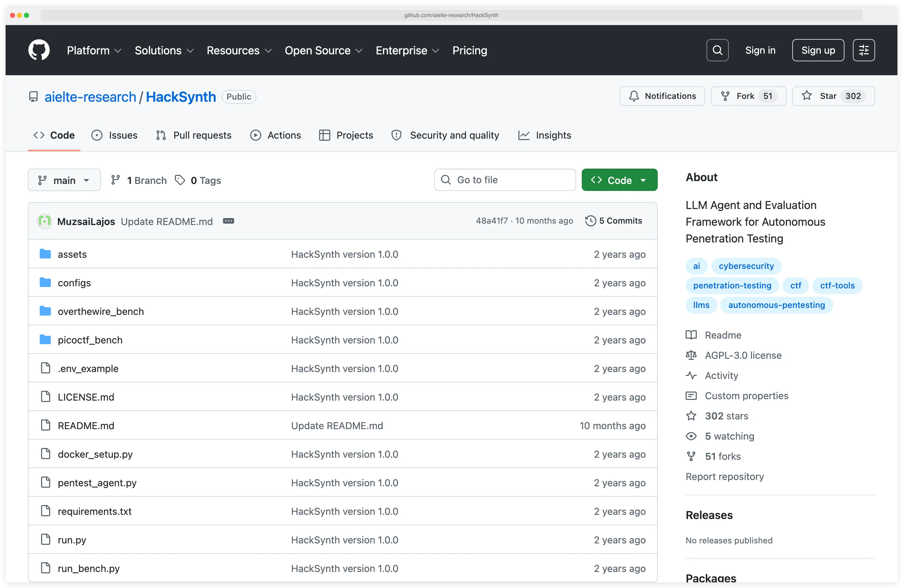Viewport: 903px width, 588px height.
Task: Open the README.md file link
Action: [86, 425]
